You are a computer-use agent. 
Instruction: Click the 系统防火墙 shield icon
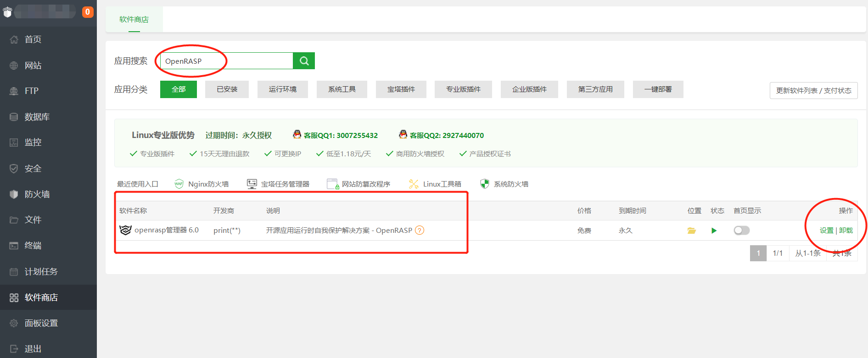pyautogui.click(x=484, y=184)
